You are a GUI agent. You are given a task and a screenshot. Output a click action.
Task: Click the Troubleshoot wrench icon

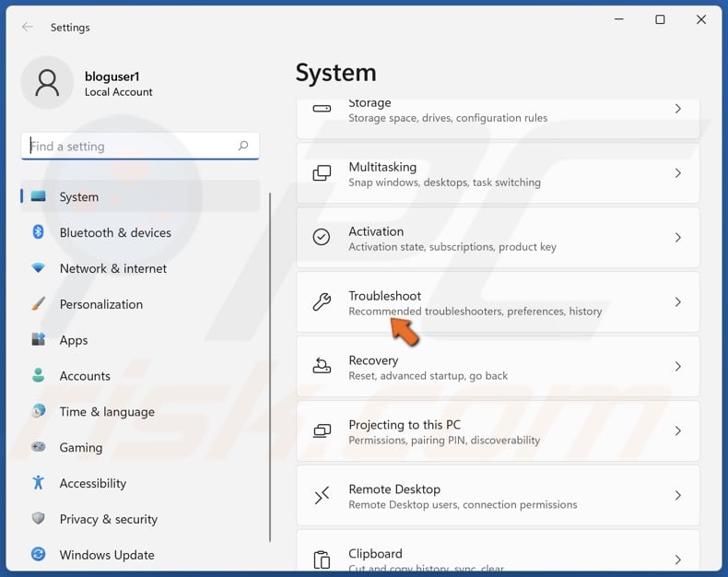pyautogui.click(x=322, y=301)
